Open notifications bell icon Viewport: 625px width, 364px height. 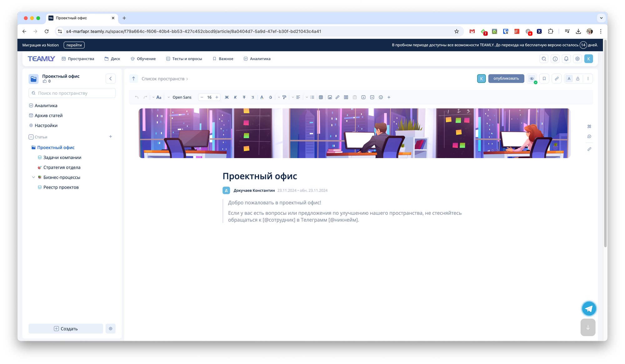click(x=566, y=59)
